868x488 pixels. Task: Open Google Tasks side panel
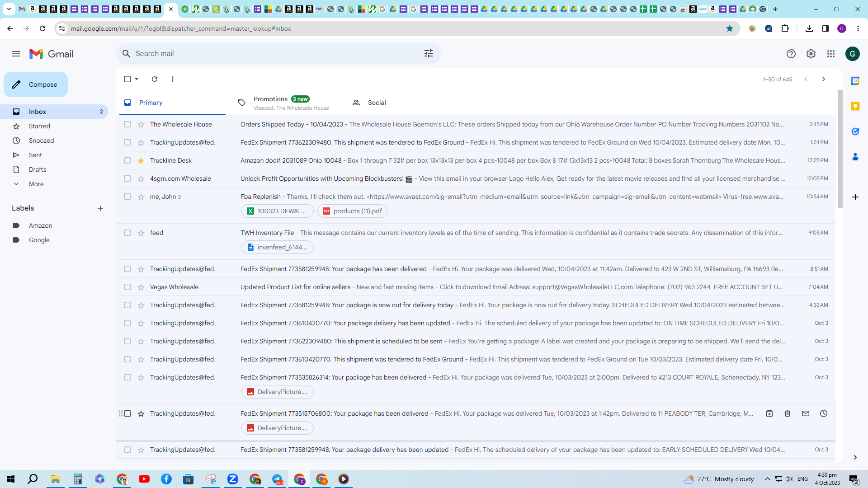(x=855, y=131)
